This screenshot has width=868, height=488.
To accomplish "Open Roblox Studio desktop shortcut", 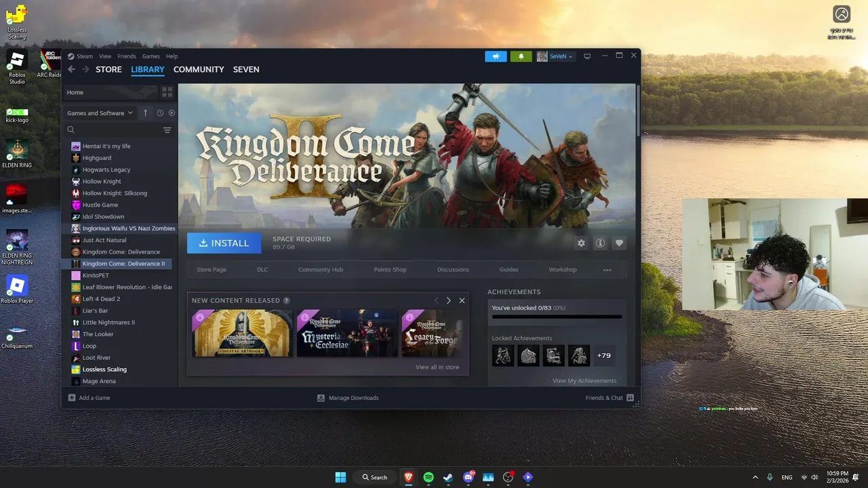I will (17, 68).
